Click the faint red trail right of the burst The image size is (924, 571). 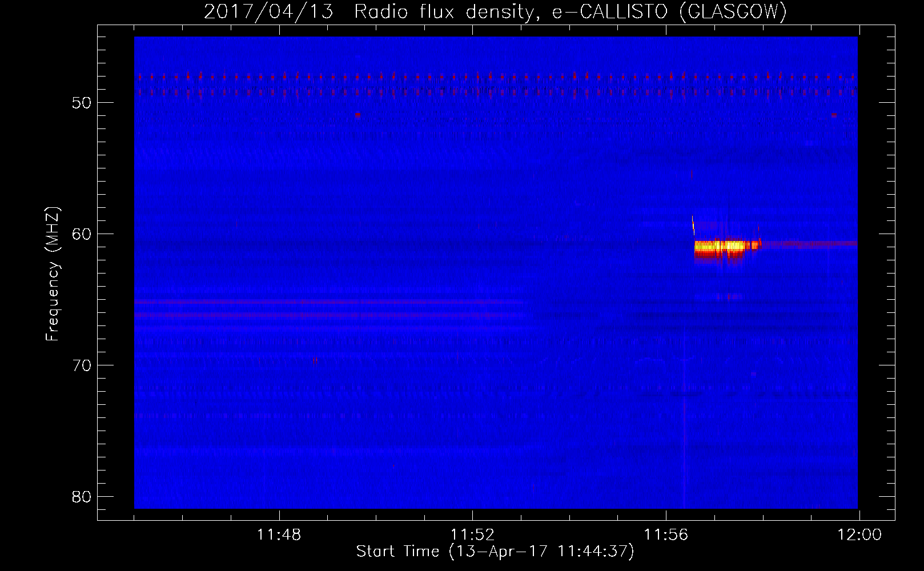[x=809, y=244]
